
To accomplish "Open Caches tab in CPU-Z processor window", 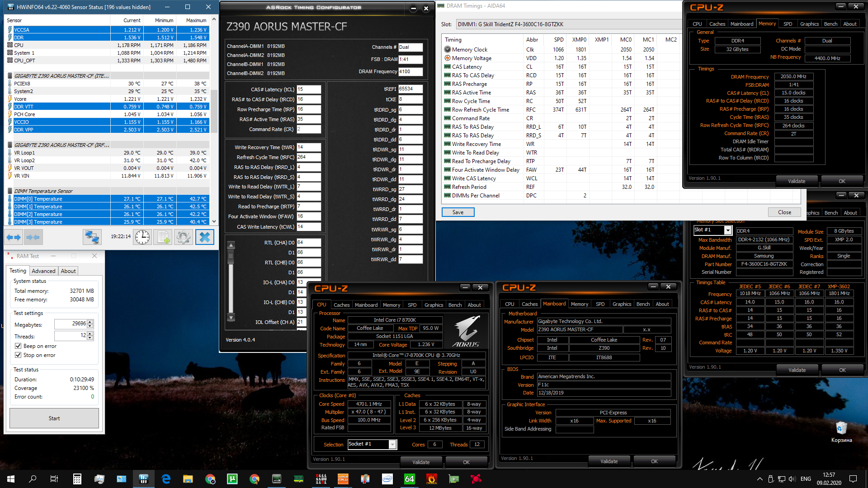I will pyautogui.click(x=341, y=305).
